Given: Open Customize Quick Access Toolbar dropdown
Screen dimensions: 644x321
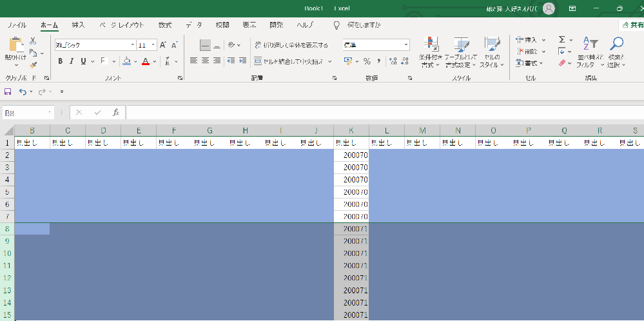Looking at the screenshot, I should coord(62,92).
